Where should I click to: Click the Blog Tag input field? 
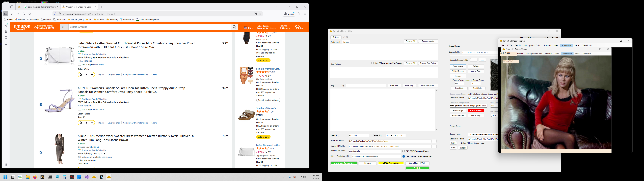[x=366, y=85]
